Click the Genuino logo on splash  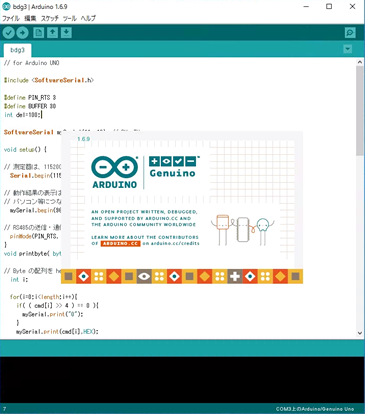(x=174, y=167)
